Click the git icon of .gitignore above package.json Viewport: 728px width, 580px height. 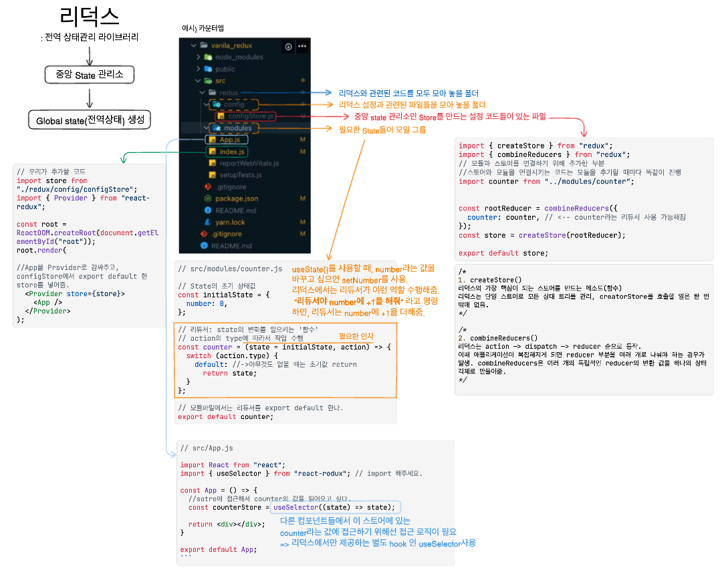point(208,187)
